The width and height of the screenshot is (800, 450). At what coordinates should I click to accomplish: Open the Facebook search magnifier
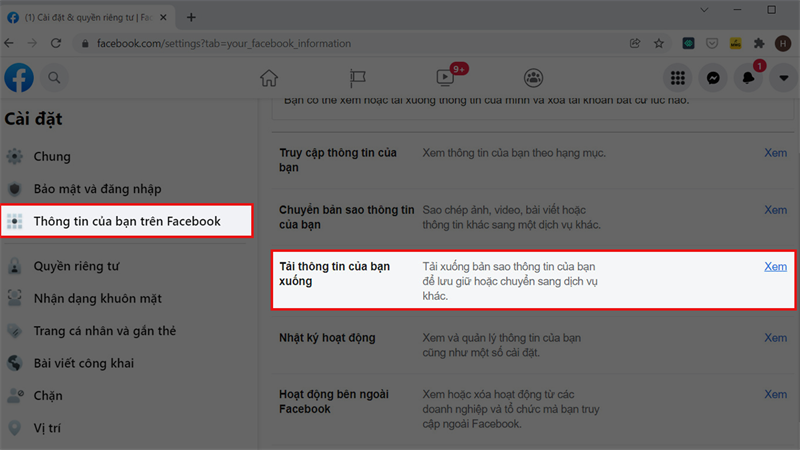pos(54,78)
